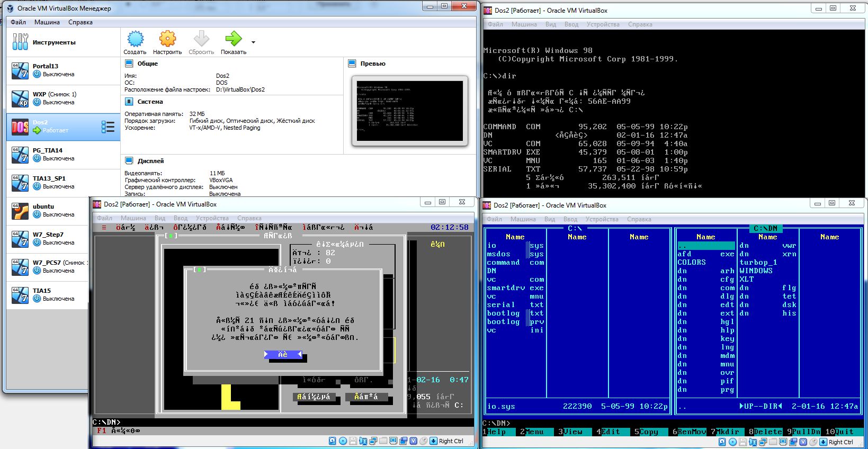
Task: Click optical disc status icon in gray-dialog Dos2 window
Action: (343, 441)
